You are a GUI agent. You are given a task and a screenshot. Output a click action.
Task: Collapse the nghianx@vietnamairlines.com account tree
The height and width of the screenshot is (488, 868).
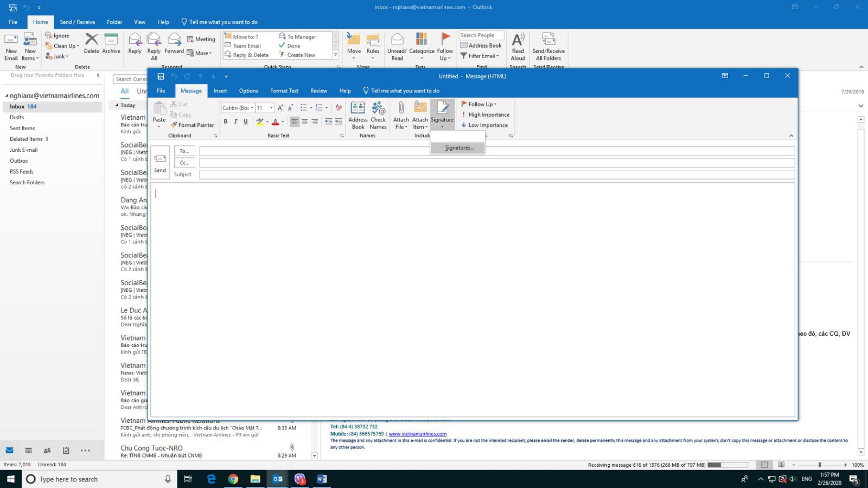pos(7,96)
